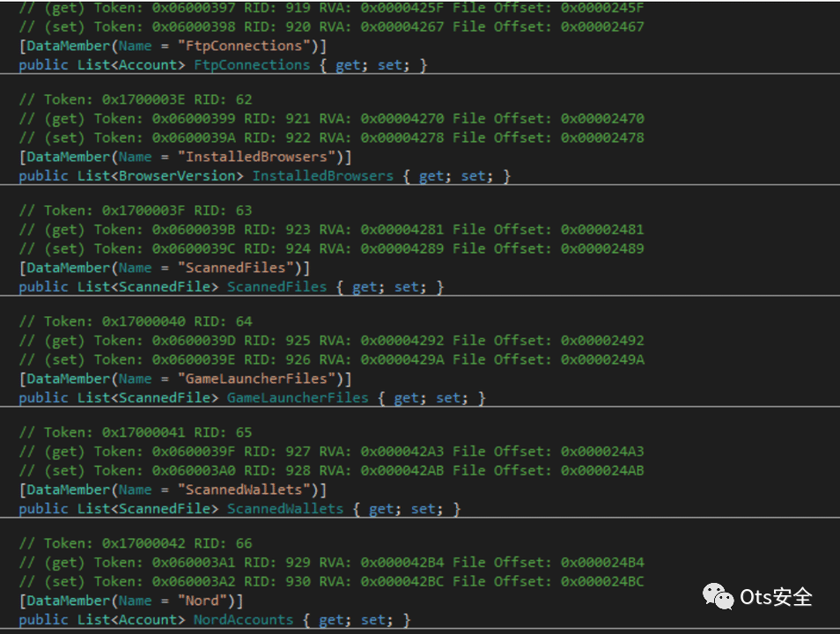Click the set accessor of ScannedWallets

tap(423, 509)
